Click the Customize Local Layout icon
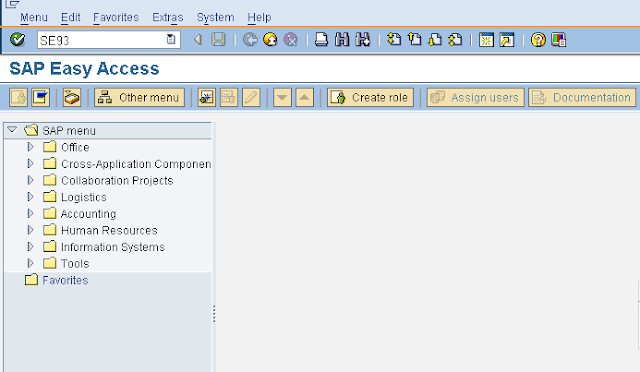The width and height of the screenshot is (640, 372). click(558, 40)
